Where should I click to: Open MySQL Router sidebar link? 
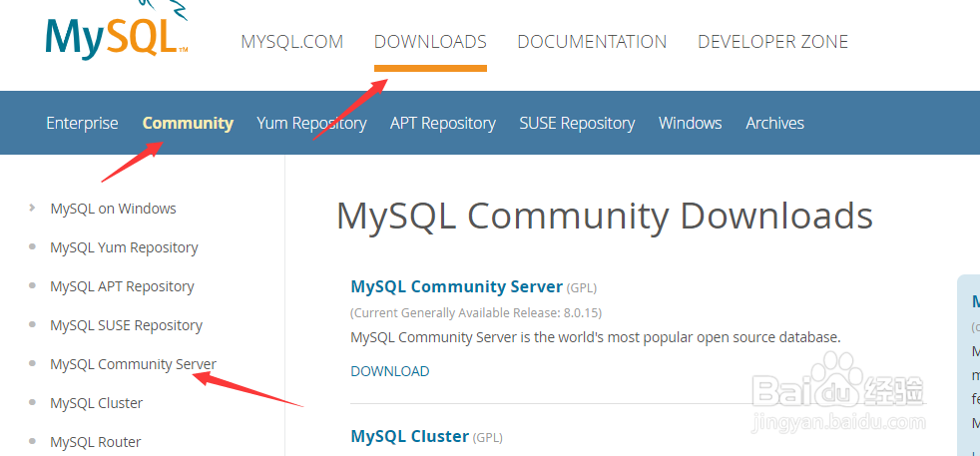coord(96,442)
